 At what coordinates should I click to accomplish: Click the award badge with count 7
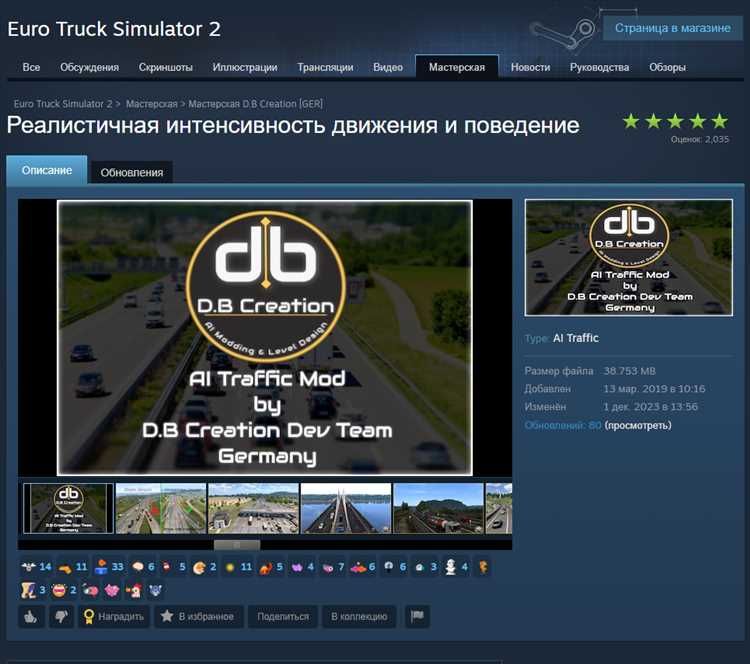[x=333, y=567]
